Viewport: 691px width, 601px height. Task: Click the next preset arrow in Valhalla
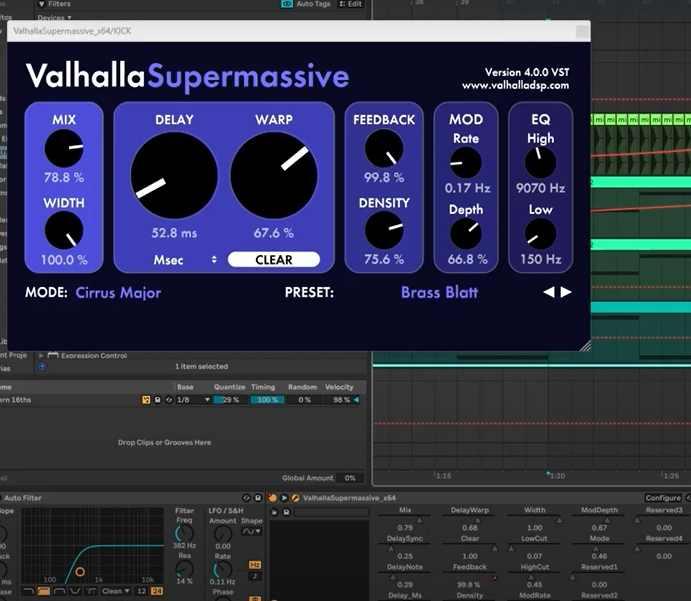point(566,293)
